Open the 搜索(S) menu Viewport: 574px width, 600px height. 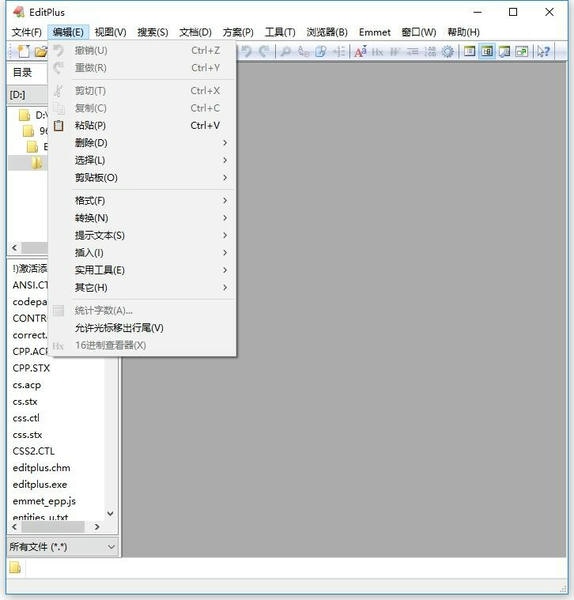(x=153, y=32)
